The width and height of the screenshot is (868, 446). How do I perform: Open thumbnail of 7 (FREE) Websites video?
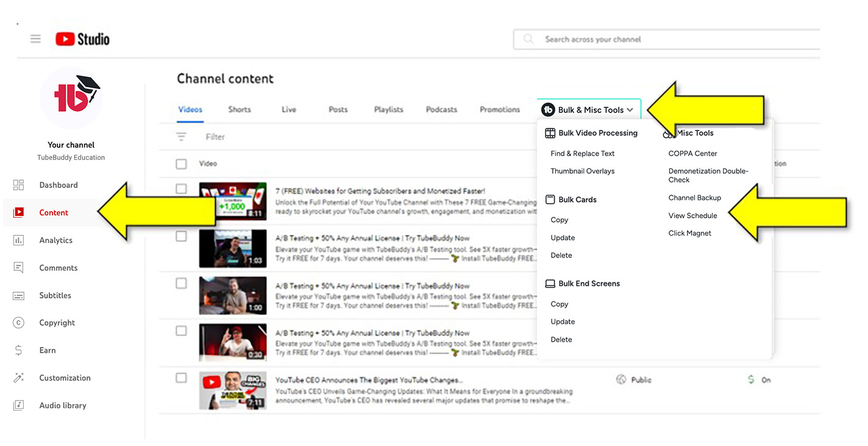click(233, 201)
